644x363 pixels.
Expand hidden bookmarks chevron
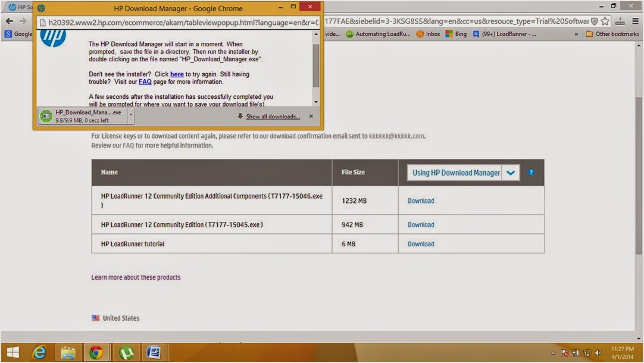(x=576, y=34)
